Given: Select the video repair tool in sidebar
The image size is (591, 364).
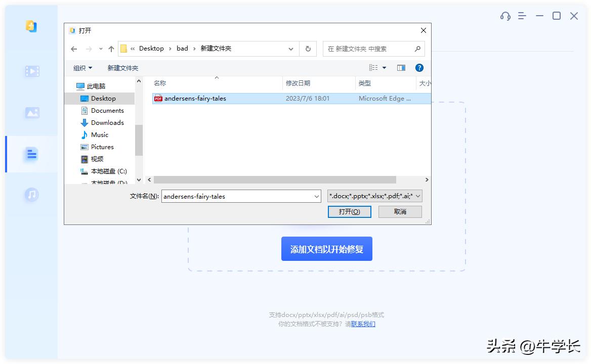Looking at the screenshot, I should [x=31, y=71].
